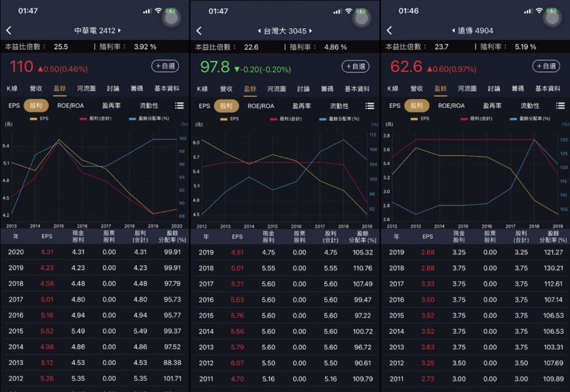Tap 台灣大 2018 payout ratio 110.76
The width and height of the screenshot is (570, 392).
pos(362,268)
